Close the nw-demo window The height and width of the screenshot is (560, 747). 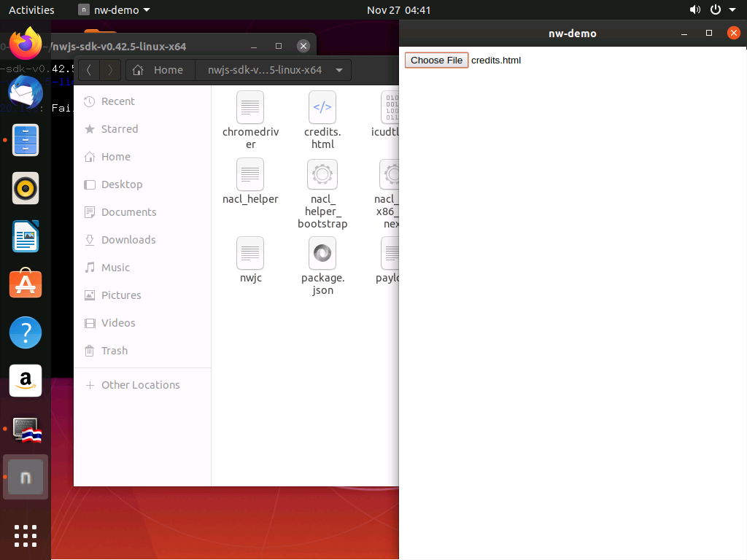coord(734,33)
